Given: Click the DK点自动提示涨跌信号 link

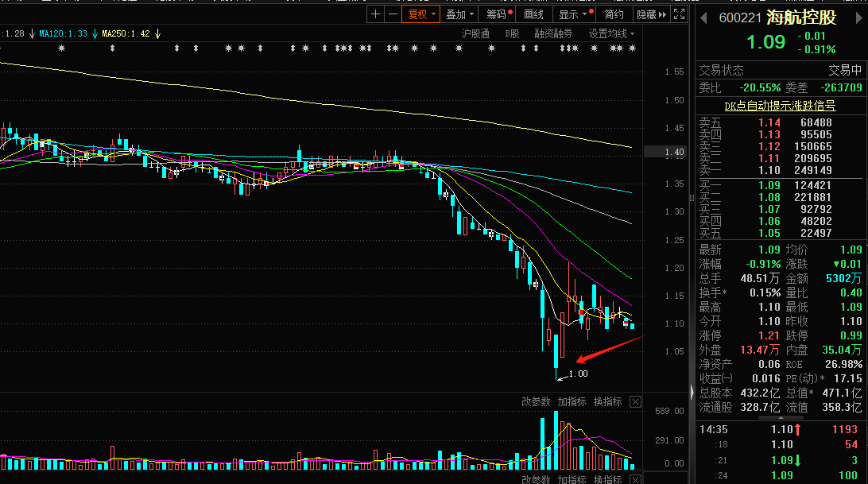Looking at the screenshot, I should pyautogui.click(x=780, y=106).
